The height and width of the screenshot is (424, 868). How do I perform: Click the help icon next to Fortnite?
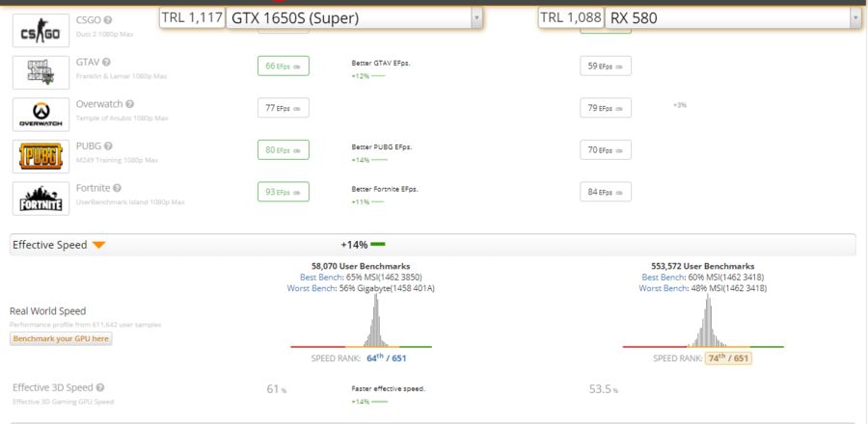tap(118, 188)
